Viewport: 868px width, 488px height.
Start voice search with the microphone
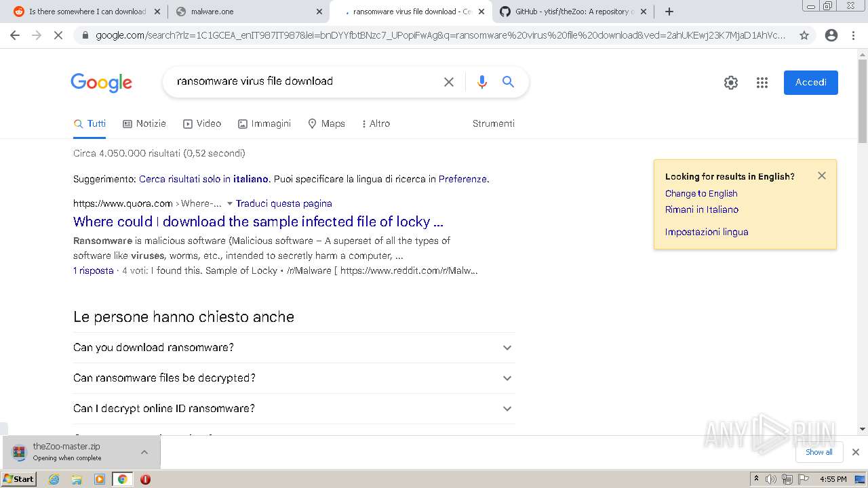[482, 82]
